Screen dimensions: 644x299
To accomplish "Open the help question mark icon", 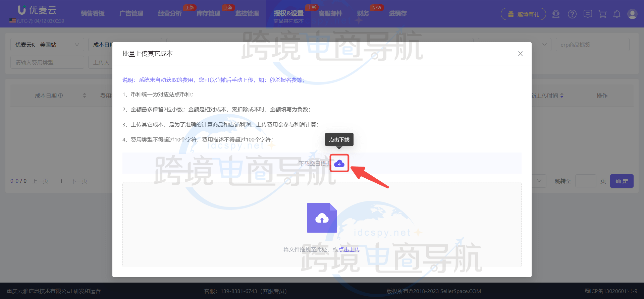I will pos(572,14).
